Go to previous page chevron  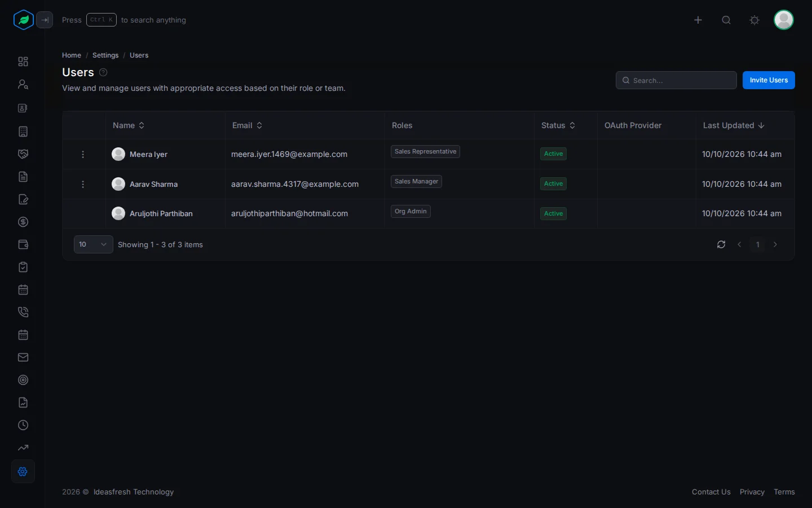tap(739, 244)
